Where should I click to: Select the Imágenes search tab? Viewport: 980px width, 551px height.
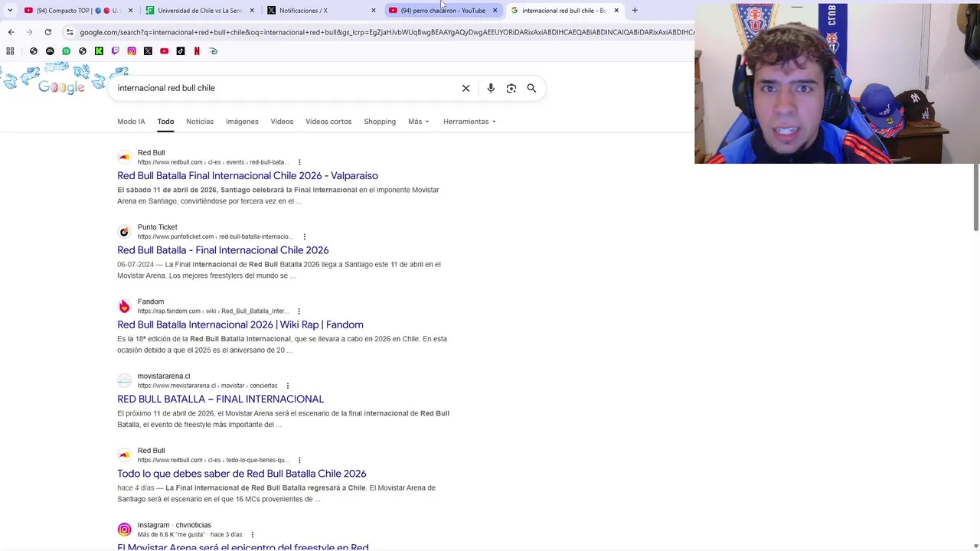[242, 122]
